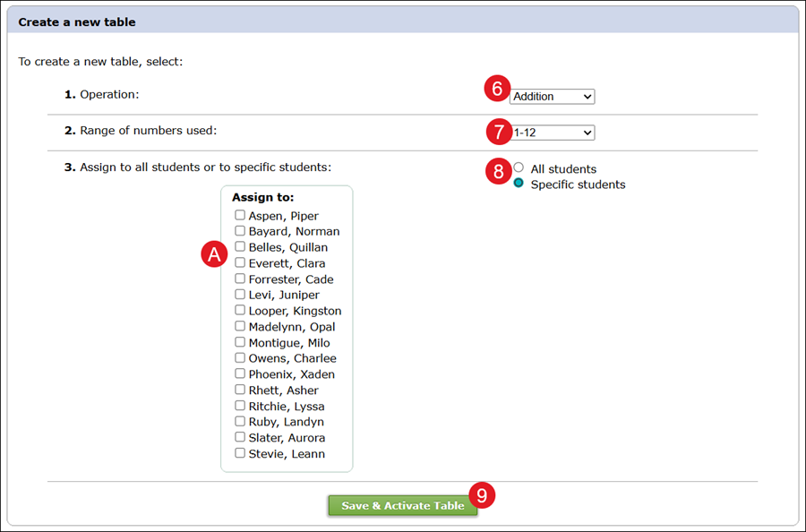Check the Stevie, Leann checkbox
This screenshot has width=806, height=532.
[240, 453]
